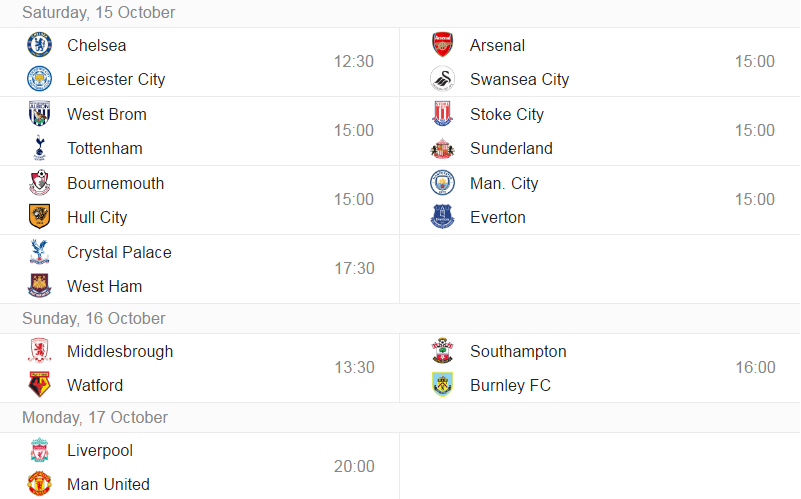Select the Saturday, 15 October header
The width and height of the screenshot is (801, 499).
point(99,13)
